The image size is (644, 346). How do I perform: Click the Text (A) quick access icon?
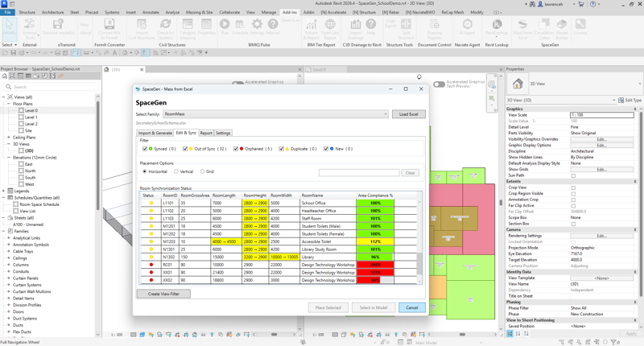coord(114,53)
